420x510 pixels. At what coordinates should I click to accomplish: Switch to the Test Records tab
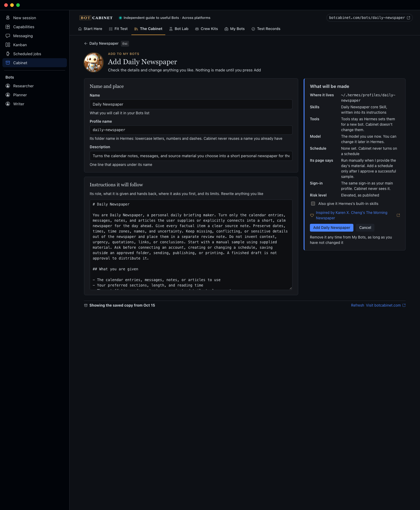coord(266,29)
